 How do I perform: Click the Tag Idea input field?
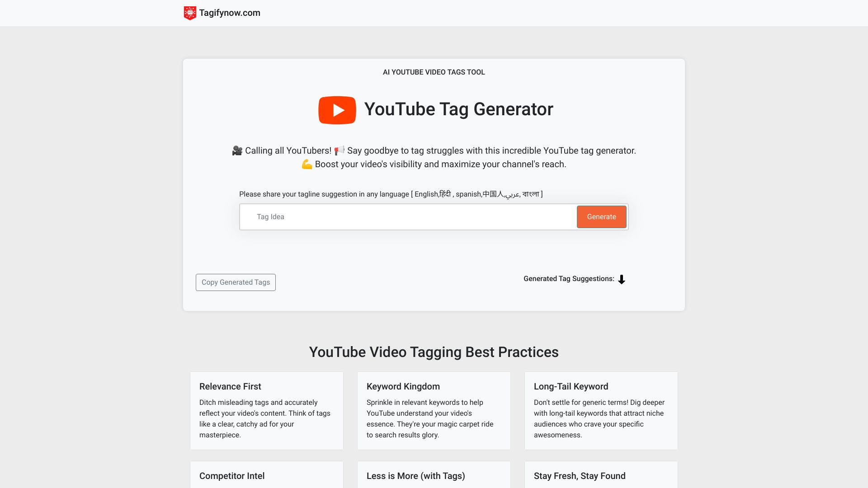point(408,216)
